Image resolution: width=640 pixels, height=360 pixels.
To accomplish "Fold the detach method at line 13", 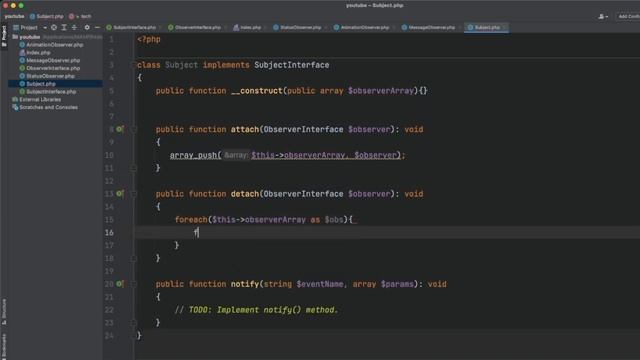I will [133, 194].
